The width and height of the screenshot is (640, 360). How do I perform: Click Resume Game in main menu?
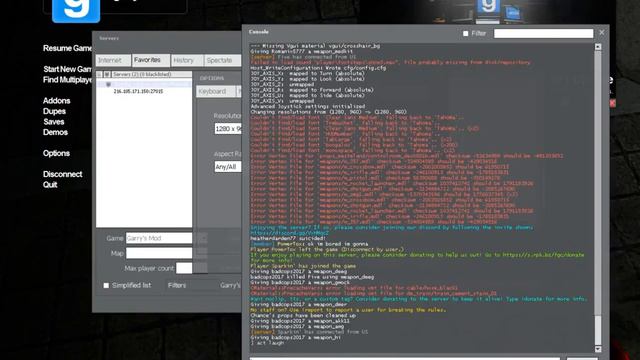pyautogui.click(x=68, y=48)
